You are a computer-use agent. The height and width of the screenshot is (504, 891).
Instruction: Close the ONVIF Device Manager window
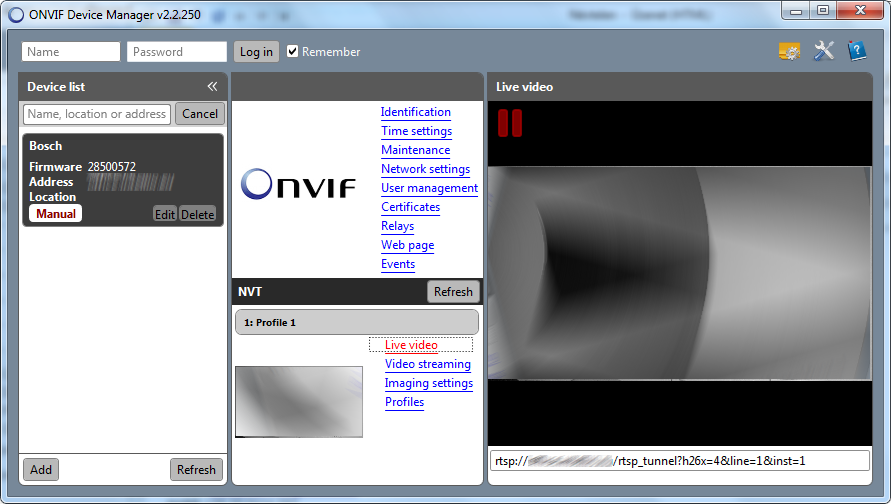860,11
